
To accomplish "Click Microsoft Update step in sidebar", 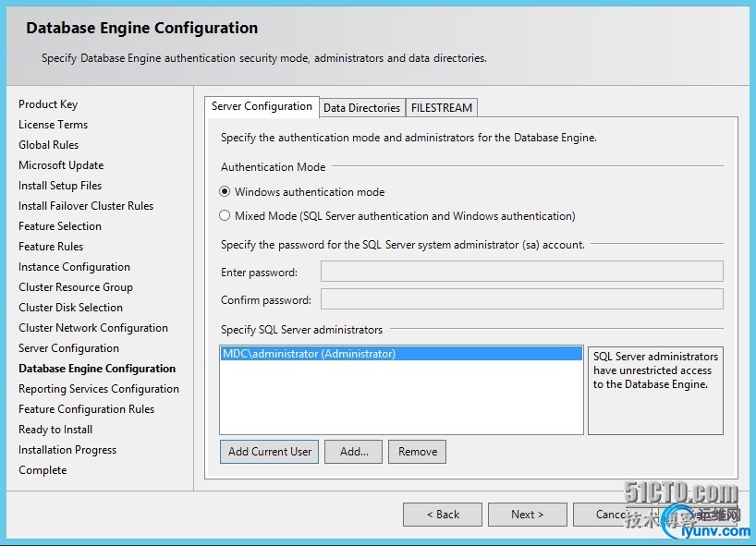I will [x=61, y=165].
